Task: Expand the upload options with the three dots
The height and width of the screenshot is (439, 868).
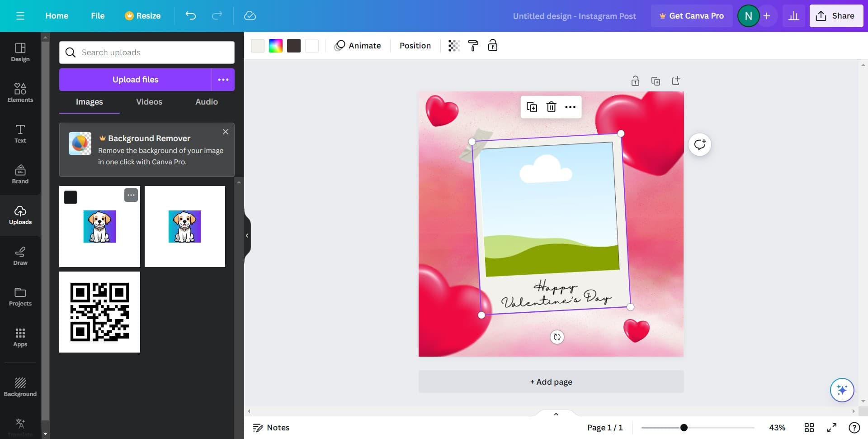Action: pos(223,79)
